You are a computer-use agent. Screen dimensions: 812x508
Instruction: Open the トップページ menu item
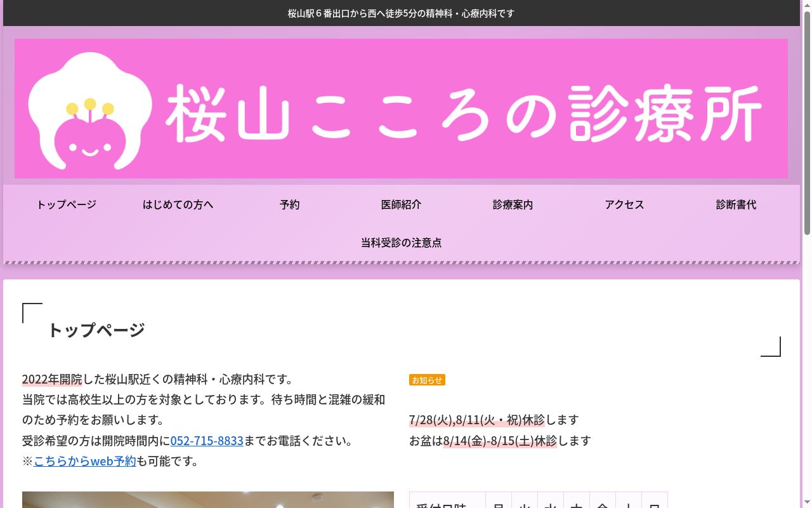click(x=67, y=204)
